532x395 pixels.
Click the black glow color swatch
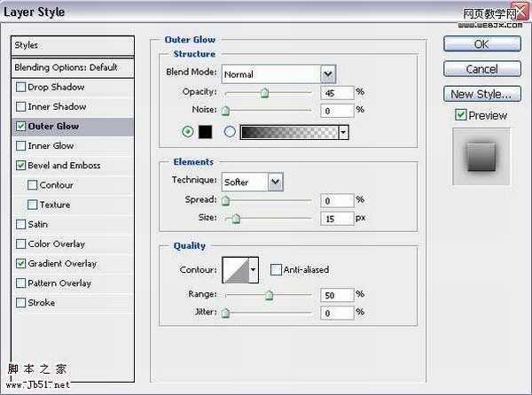(205, 132)
